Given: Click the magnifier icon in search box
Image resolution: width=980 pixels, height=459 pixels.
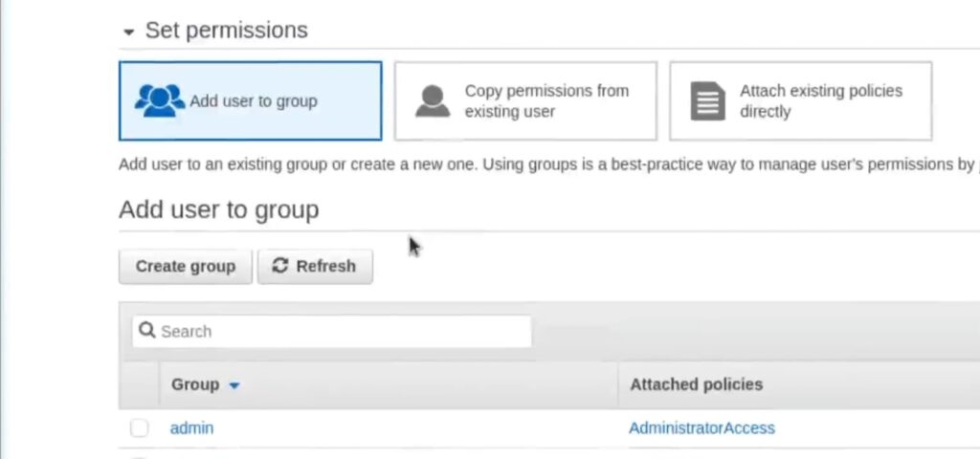Looking at the screenshot, I should pyautogui.click(x=146, y=330).
